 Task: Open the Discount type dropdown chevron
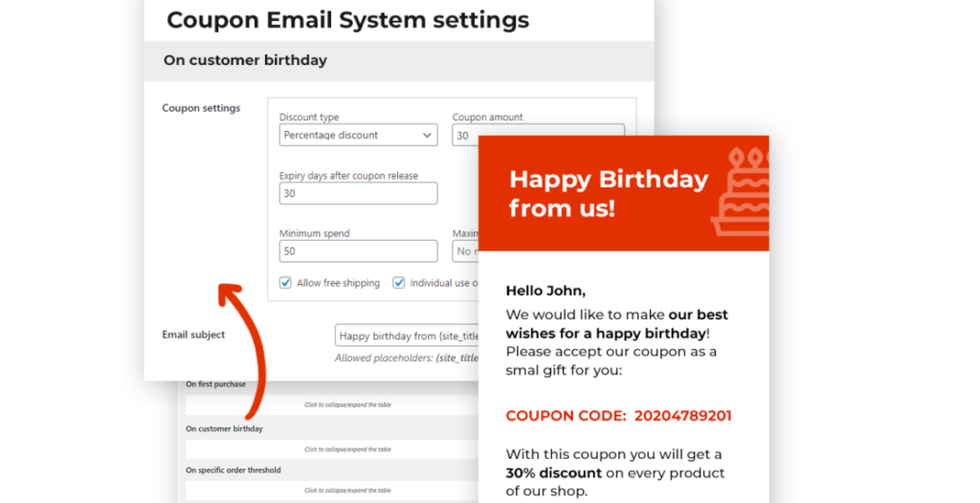click(428, 136)
